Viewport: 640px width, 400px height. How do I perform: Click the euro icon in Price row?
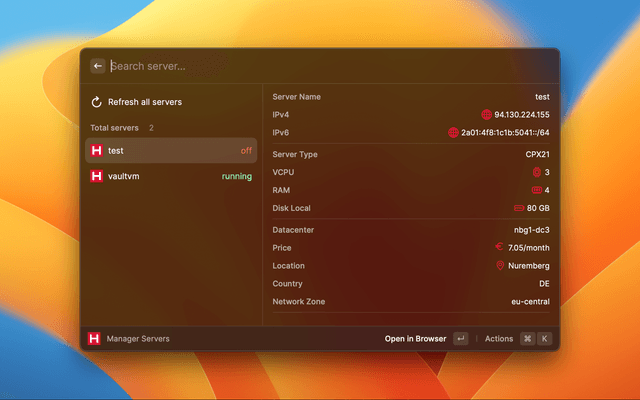pyautogui.click(x=499, y=247)
